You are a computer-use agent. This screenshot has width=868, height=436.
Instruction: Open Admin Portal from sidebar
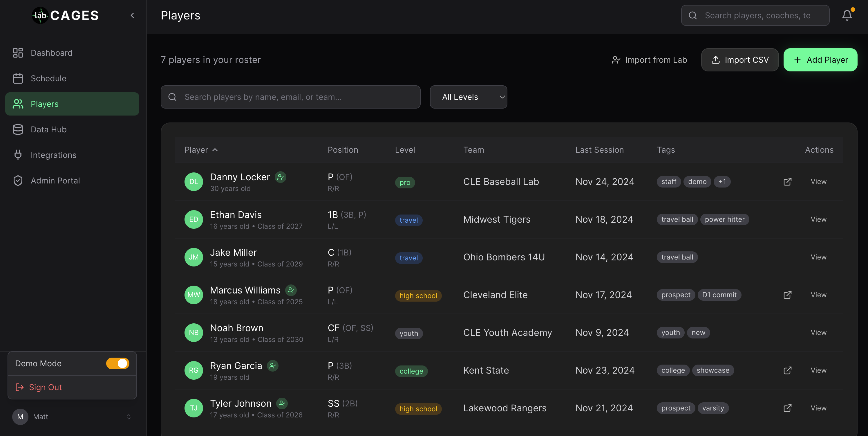[x=55, y=181]
